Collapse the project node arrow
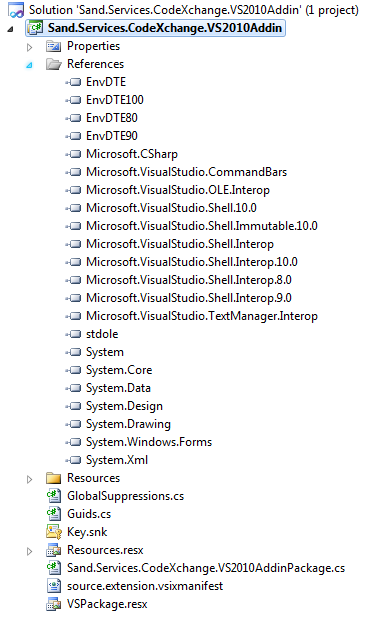The width and height of the screenshot is (368, 621). pos(10,29)
